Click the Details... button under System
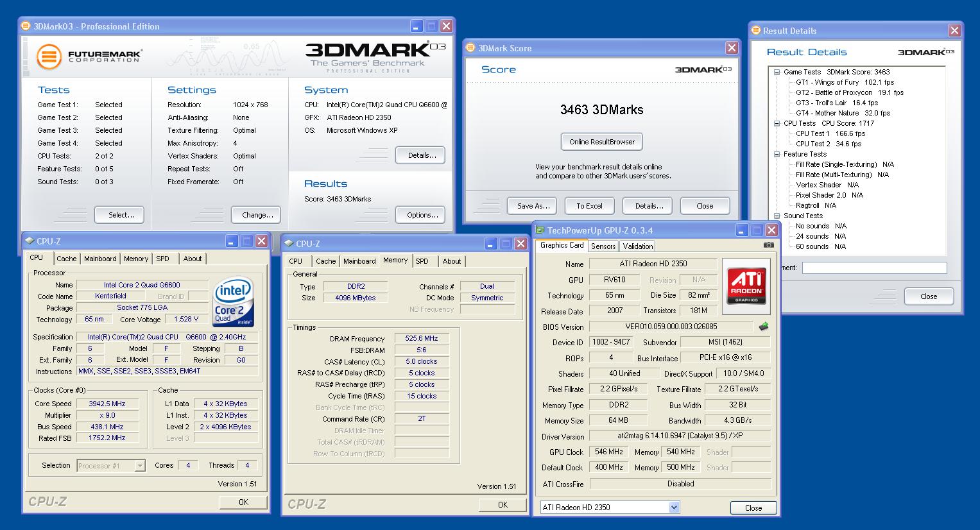The image size is (980, 530). point(420,155)
